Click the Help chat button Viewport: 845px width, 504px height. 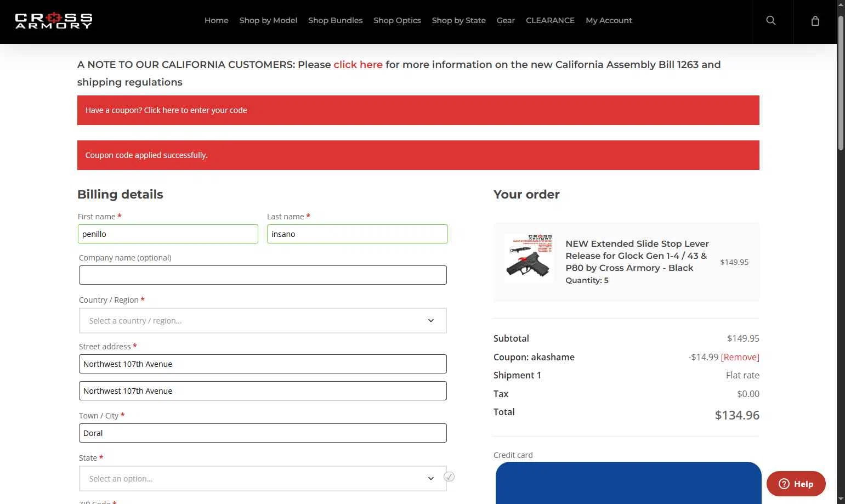(x=796, y=484)
